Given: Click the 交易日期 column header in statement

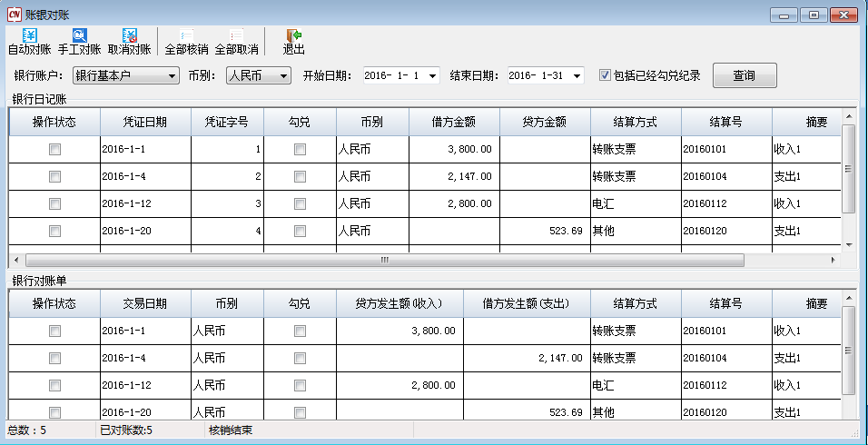Looking at the screenshot, I should pyautogui.click(x=145, y=303).
